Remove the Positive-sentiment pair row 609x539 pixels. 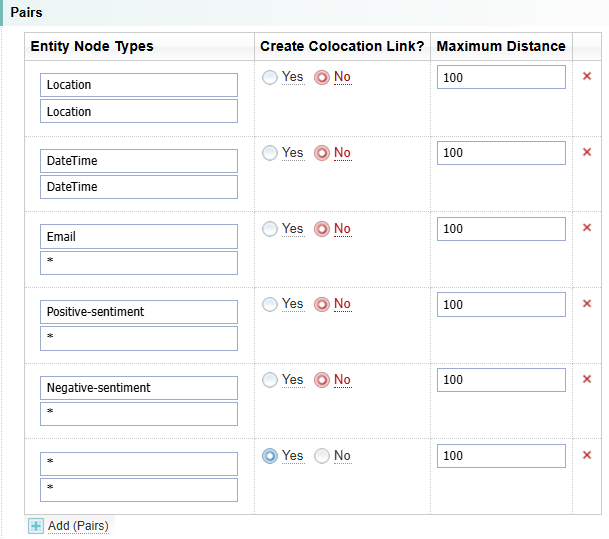click(587, 304)
